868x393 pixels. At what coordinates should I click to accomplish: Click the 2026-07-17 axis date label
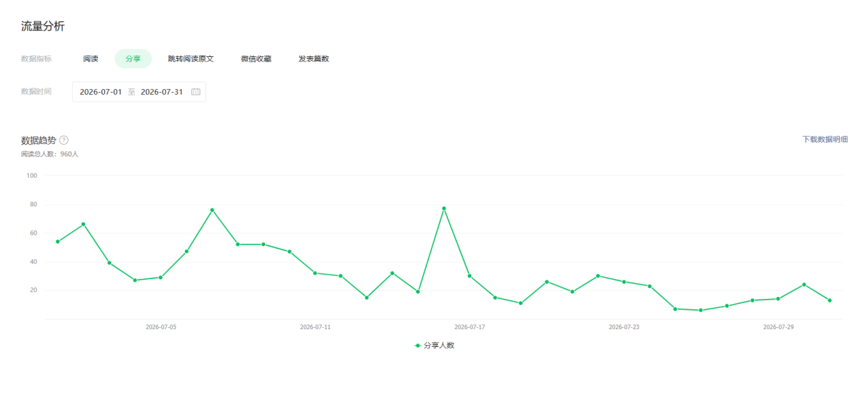coord(469,327)
